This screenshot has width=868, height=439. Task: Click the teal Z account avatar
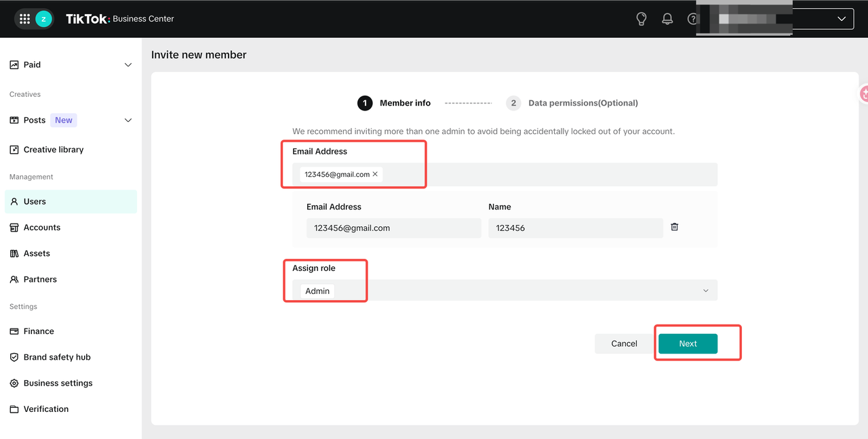point(43,19)
